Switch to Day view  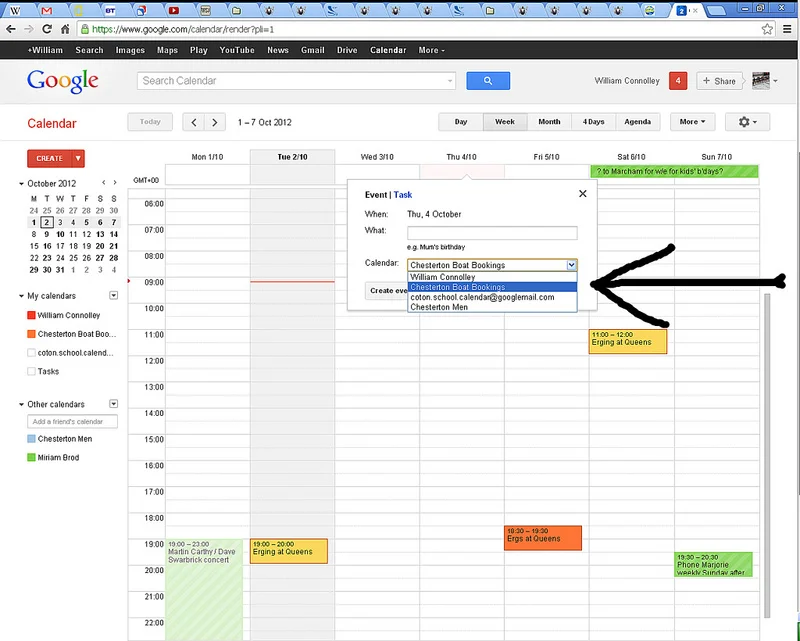pos(461,122)
